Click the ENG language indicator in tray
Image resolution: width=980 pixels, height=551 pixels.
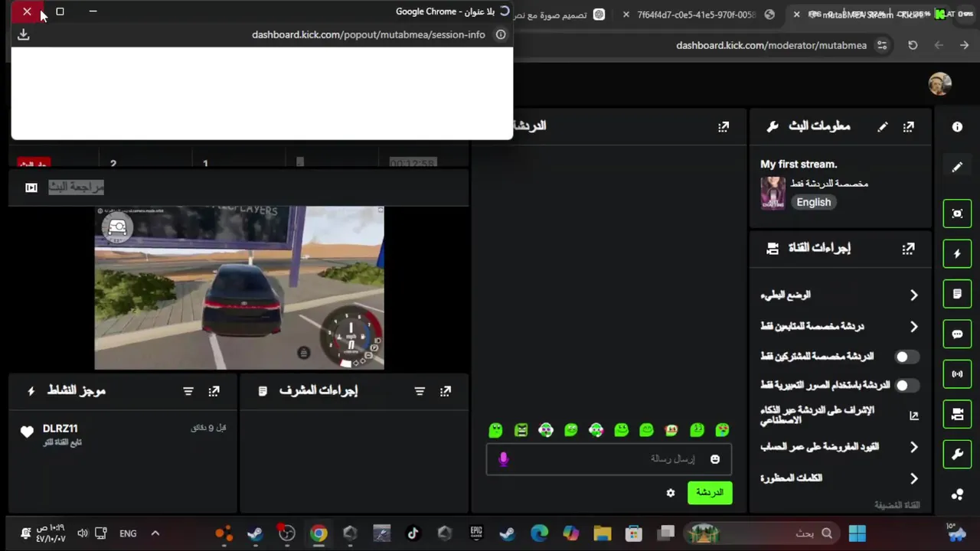(128, 533)
